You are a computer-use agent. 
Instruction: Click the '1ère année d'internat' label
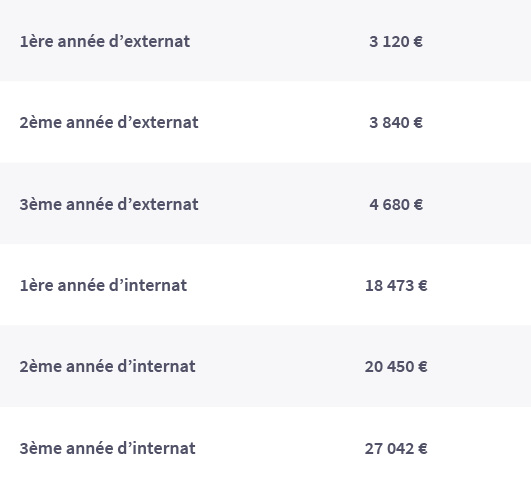103,285
